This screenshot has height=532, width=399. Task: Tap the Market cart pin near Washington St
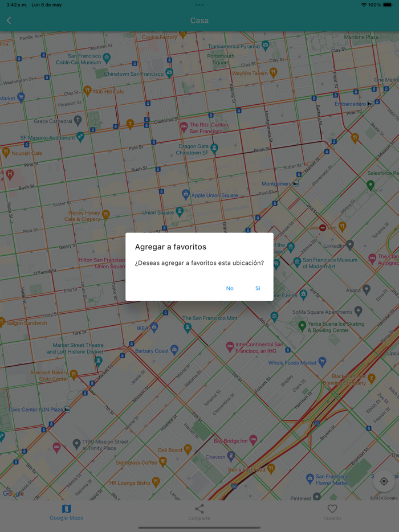tap(21, 98)
